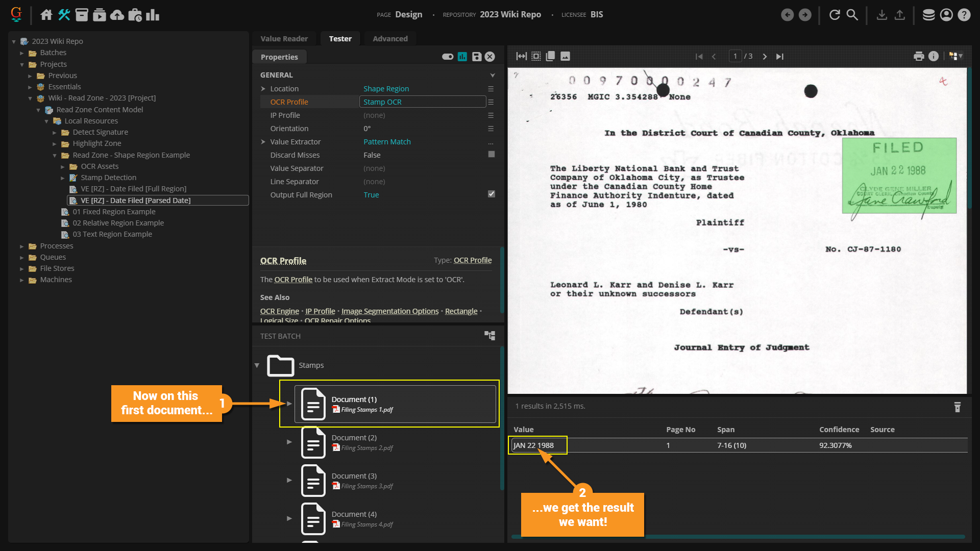The width and height of the screenshot is (980, 551).
Task: Click the Design tools icon in top toolbar
Action: tap(64, 15)
